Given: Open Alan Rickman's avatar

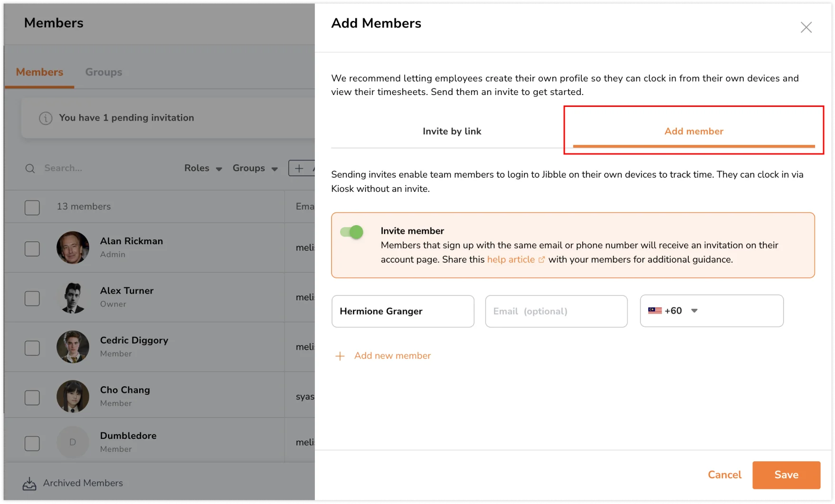Looking at the screenshot, I should (x=73, y=247).
